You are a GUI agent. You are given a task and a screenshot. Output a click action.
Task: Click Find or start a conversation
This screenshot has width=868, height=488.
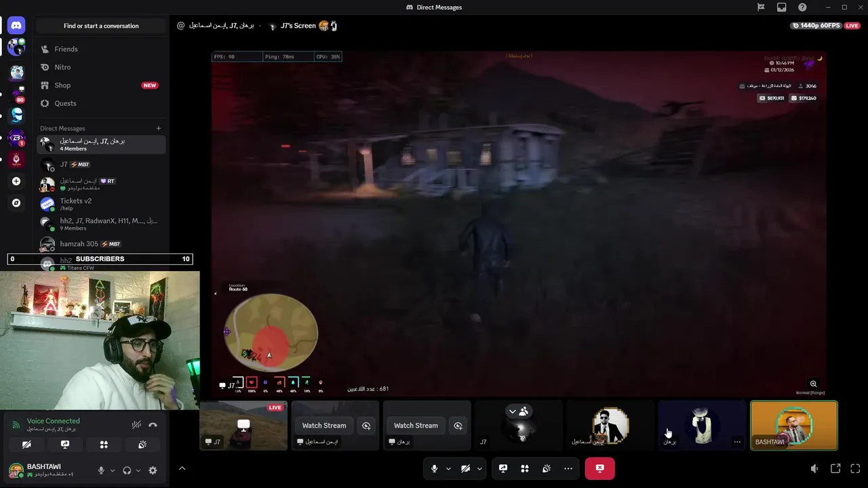[x=101, y=26]
